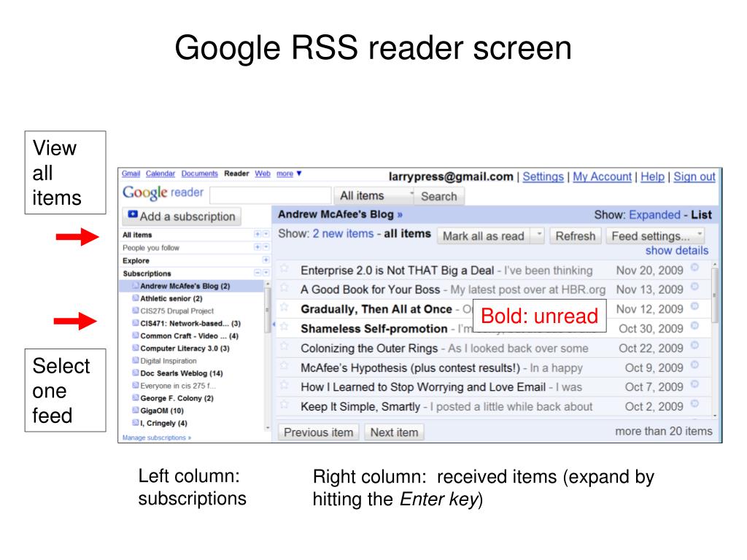Star the 'Enterprise 2.0 is Not THAT Big a Deal' item

click(285, 268)
